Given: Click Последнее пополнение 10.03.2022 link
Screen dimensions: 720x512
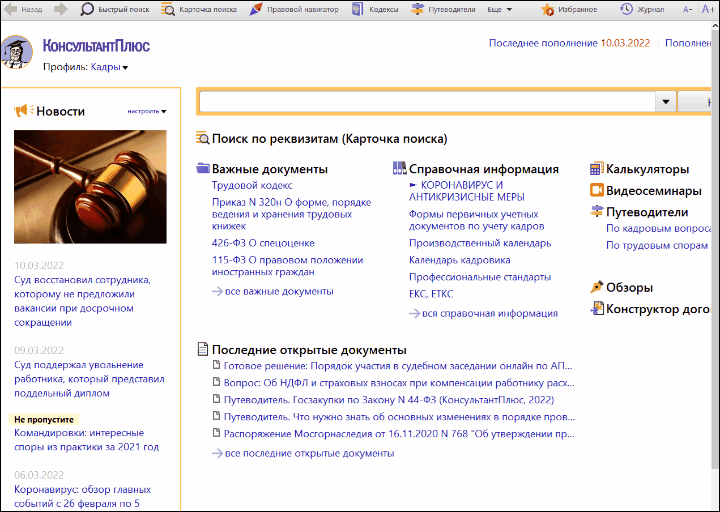Looking at the screenshot, I should [569, 43].
